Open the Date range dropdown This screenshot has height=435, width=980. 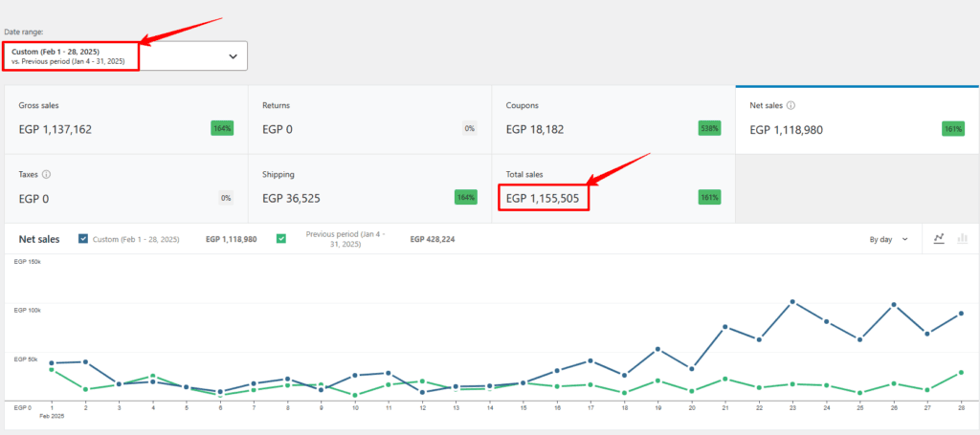tap(125, 55)
